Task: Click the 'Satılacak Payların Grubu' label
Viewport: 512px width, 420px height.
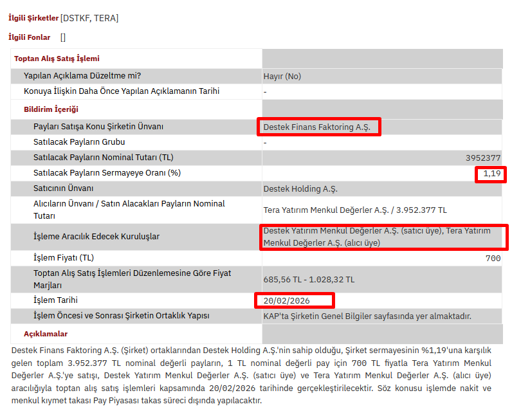Action: coord(79,142)
